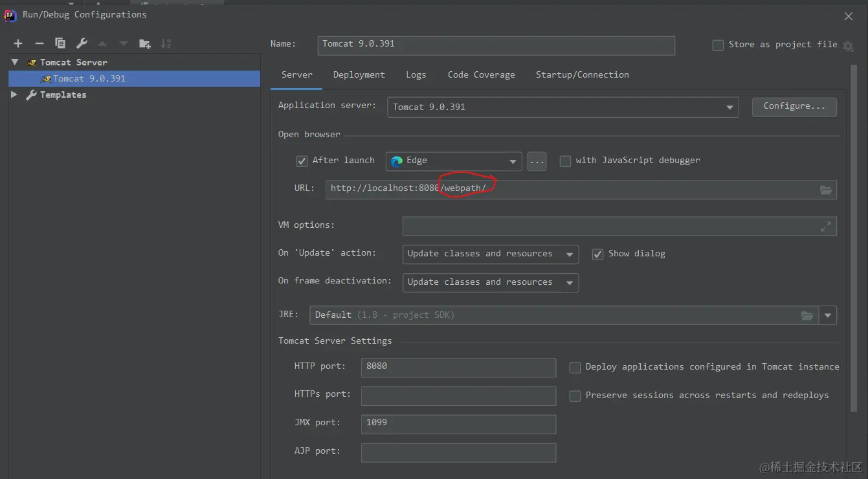Click gear icon next to Store as project file
This screenshot has width=868, height=479.
pos(848,46)
